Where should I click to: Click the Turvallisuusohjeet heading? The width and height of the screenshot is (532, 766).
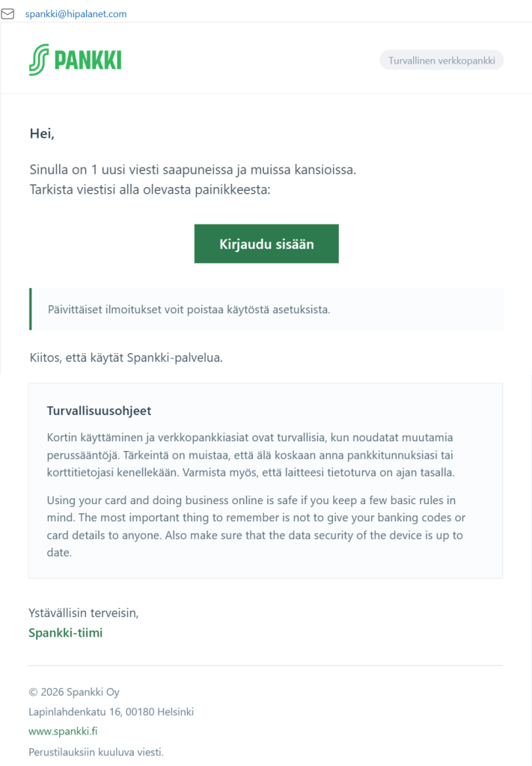point(99,411)
